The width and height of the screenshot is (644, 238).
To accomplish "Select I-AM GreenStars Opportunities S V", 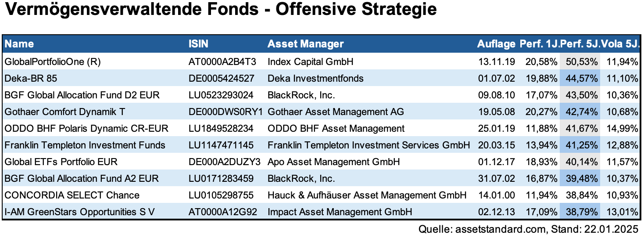I will pyautogui.click(x=79, y=212).
